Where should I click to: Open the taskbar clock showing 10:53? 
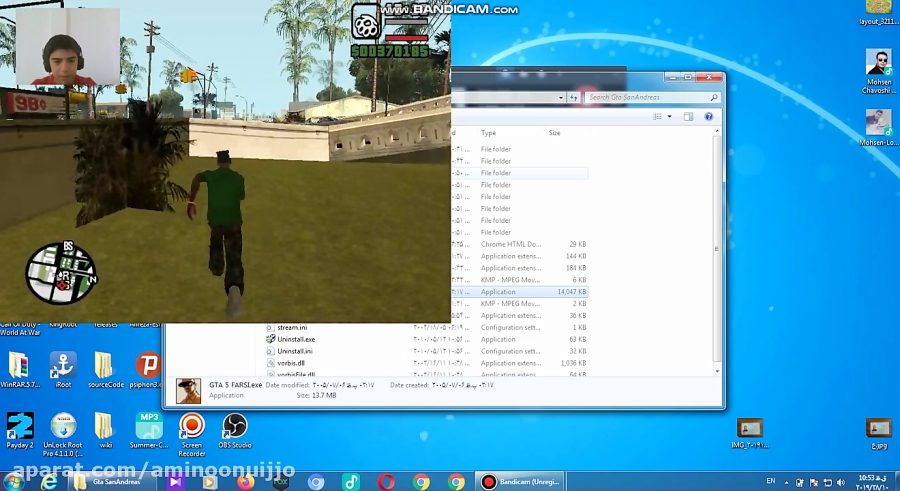tap(874, 482)
